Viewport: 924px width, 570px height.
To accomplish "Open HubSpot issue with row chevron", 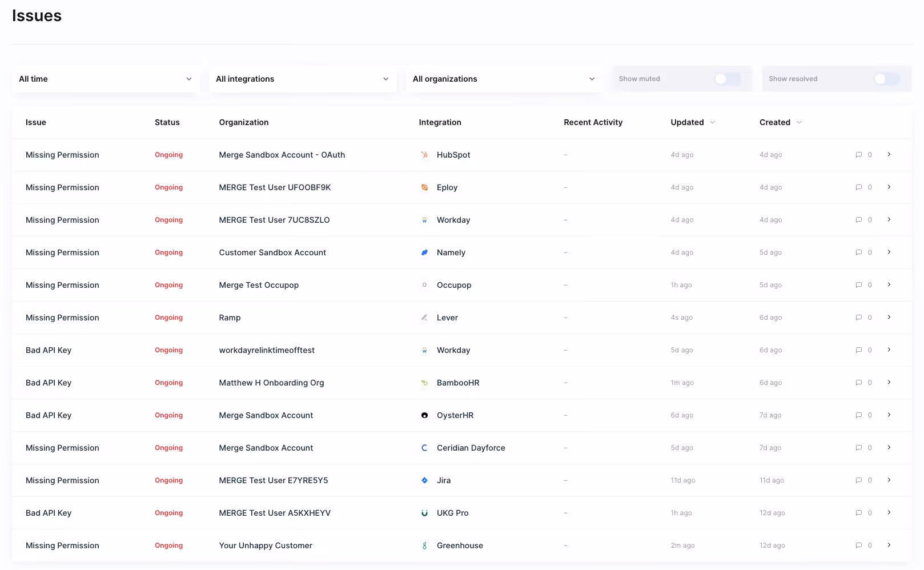I will coord(889,155).
